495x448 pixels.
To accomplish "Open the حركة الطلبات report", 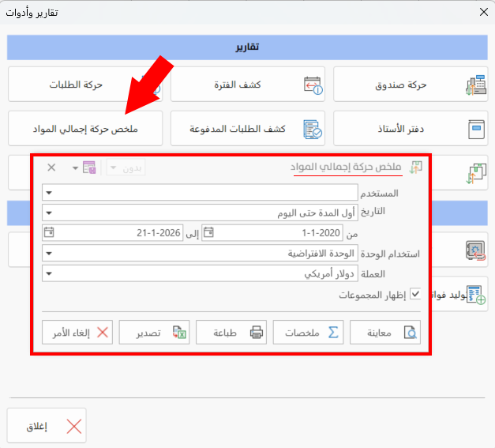I will pyautogui.click(x=85, y=84).
